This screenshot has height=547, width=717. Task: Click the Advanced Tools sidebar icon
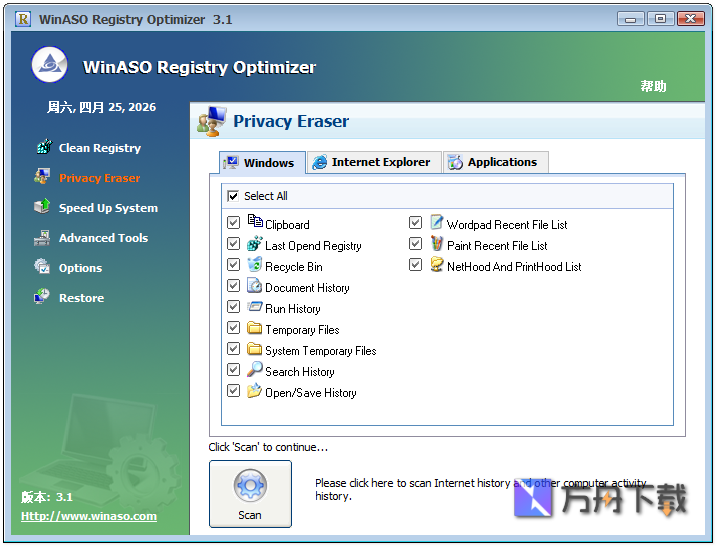point(42,237)
